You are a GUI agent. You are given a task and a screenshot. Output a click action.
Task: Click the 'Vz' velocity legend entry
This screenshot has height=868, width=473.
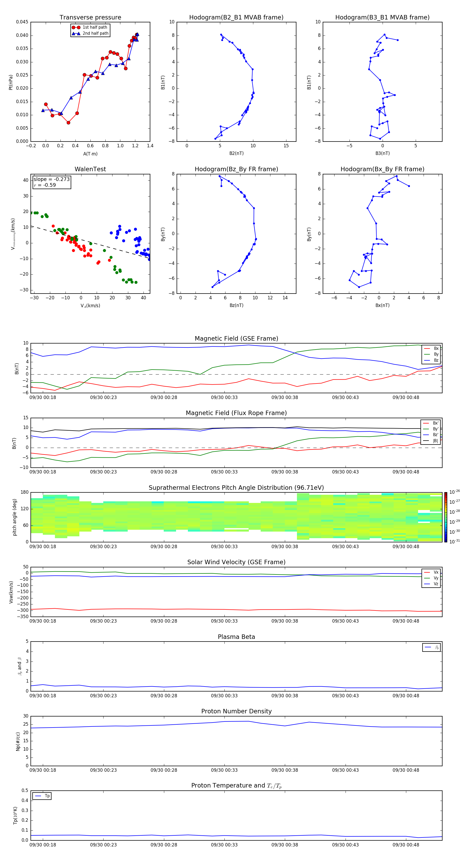[x=431, y=584]
